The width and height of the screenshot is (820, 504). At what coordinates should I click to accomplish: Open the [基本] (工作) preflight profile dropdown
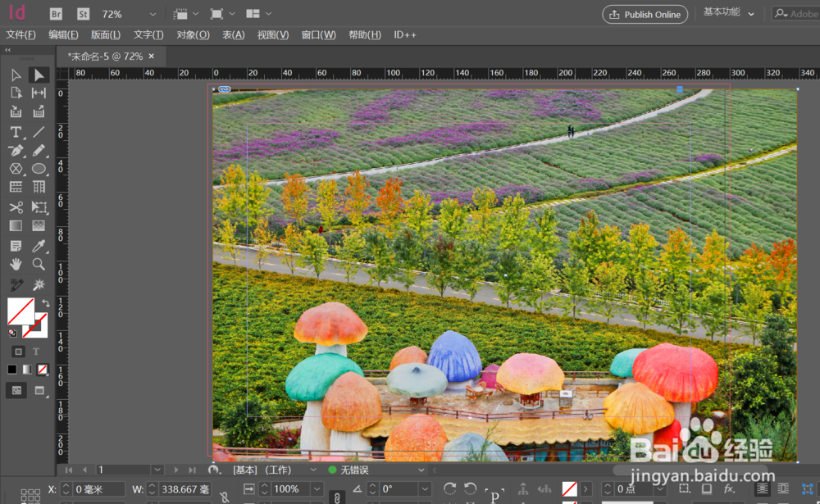click(313, 470)
